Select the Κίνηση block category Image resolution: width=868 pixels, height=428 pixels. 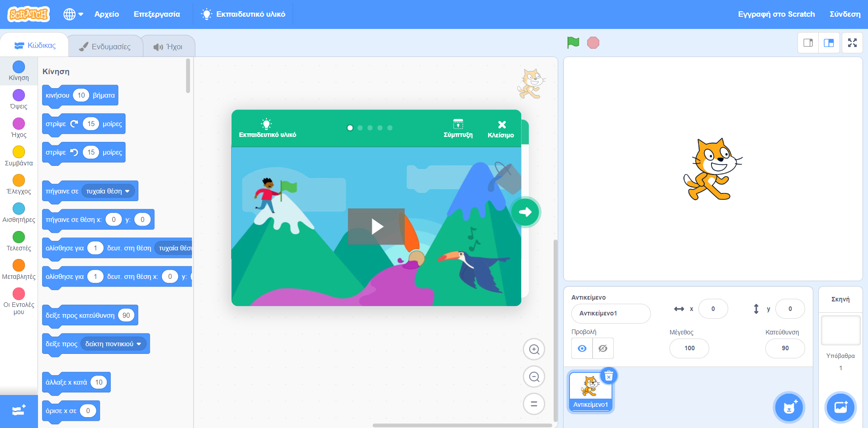(19, 71)
